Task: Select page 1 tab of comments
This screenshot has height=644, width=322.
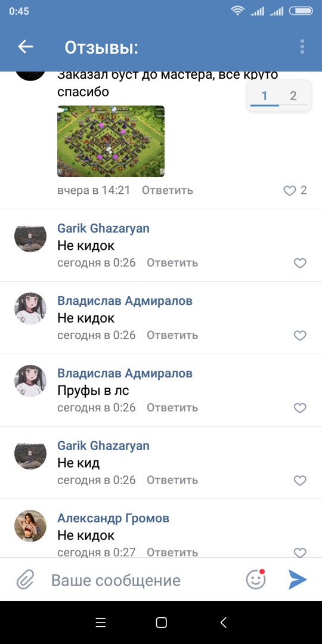Action: 265,96
